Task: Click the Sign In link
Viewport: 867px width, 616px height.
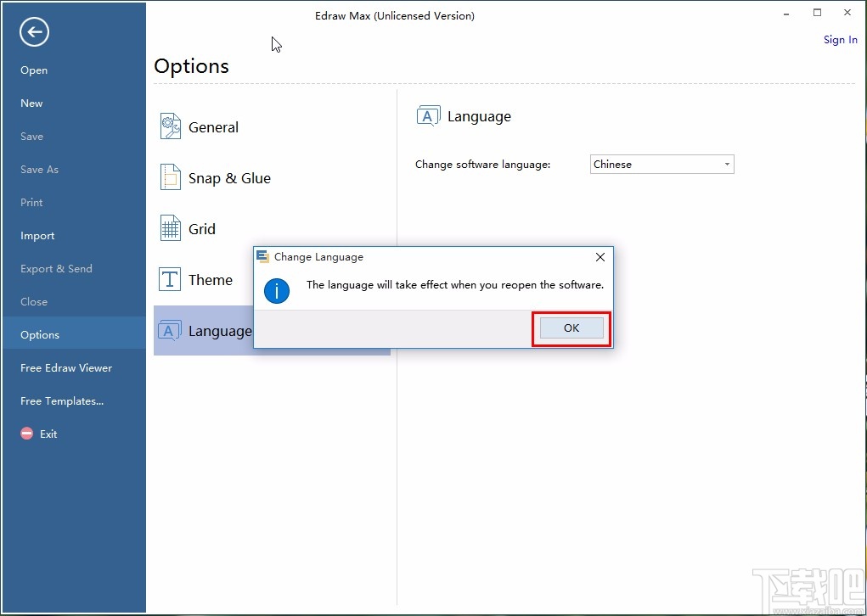Action: click(x=840, y=40)
